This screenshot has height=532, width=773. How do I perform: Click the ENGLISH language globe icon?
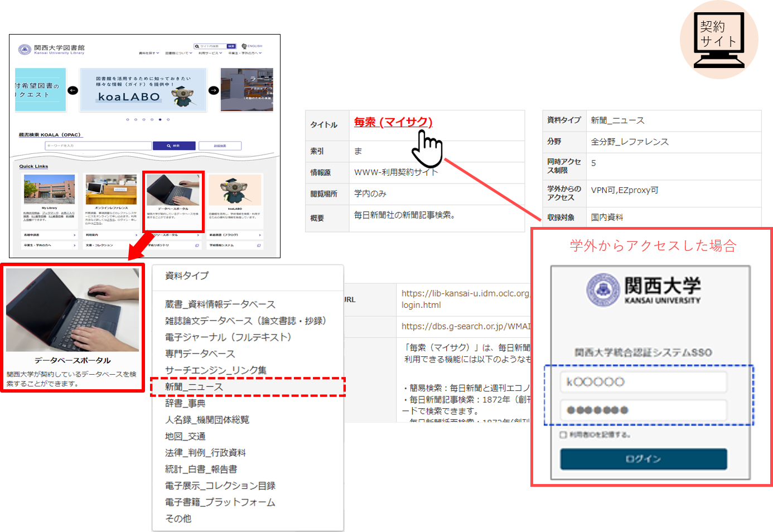(x=244, y=46)
